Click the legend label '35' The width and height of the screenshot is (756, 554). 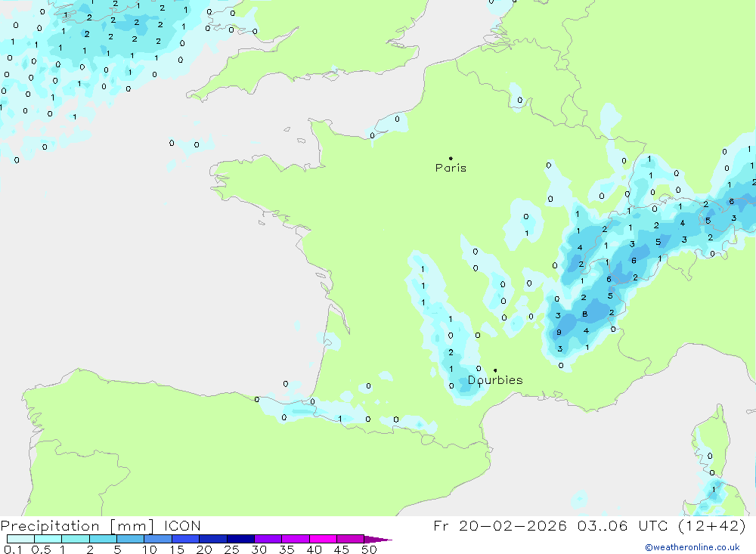click(287, 549)
